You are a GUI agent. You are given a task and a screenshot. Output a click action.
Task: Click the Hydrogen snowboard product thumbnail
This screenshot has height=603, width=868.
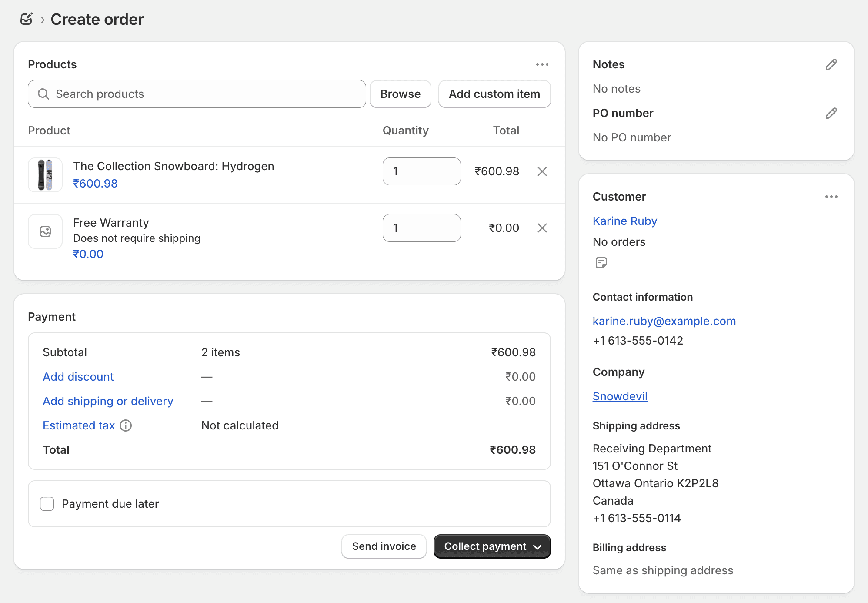45,175
